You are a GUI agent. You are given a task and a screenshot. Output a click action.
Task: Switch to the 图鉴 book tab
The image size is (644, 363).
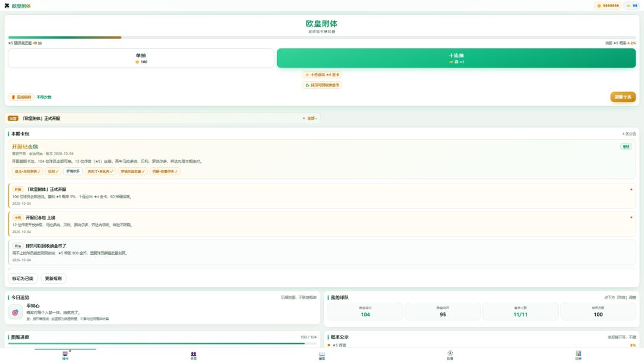click(x=322, y=356)
